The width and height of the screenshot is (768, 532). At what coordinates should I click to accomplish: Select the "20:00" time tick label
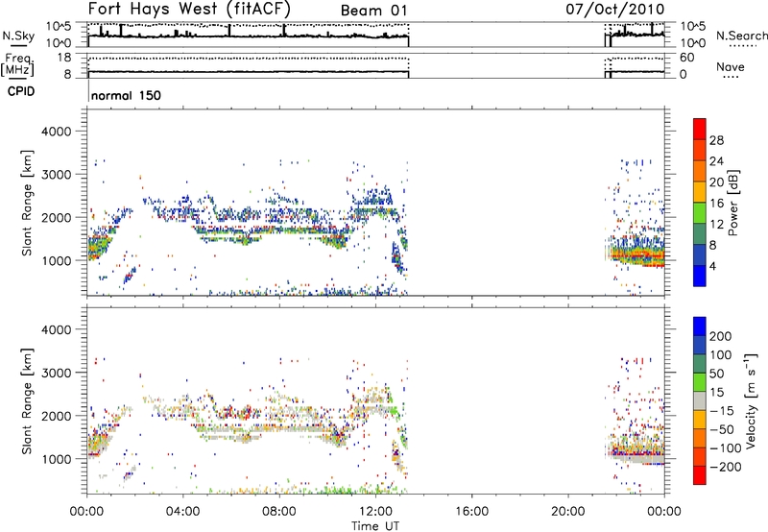pyautogui.click(x=567, y=512)
